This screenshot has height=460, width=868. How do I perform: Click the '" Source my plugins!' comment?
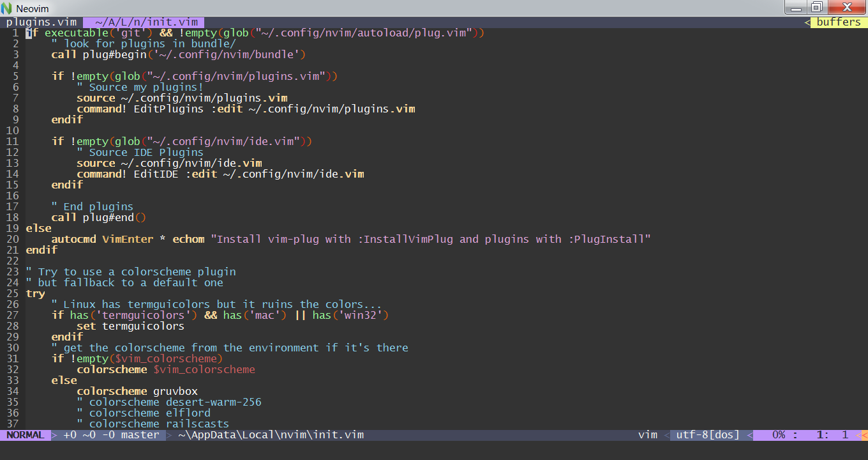pos(140,87)
